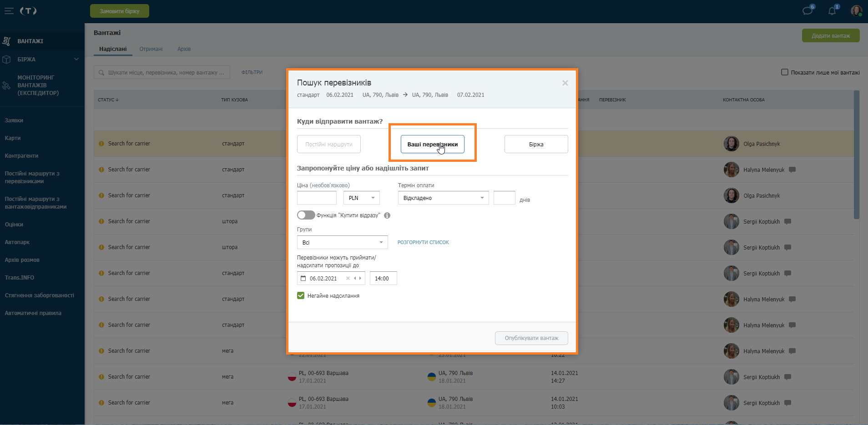The width and height of the screenshot is (868, 425).
Task: Open the Групи Всі dropdown
Action: pyautogui.click(x=343, y=242)
